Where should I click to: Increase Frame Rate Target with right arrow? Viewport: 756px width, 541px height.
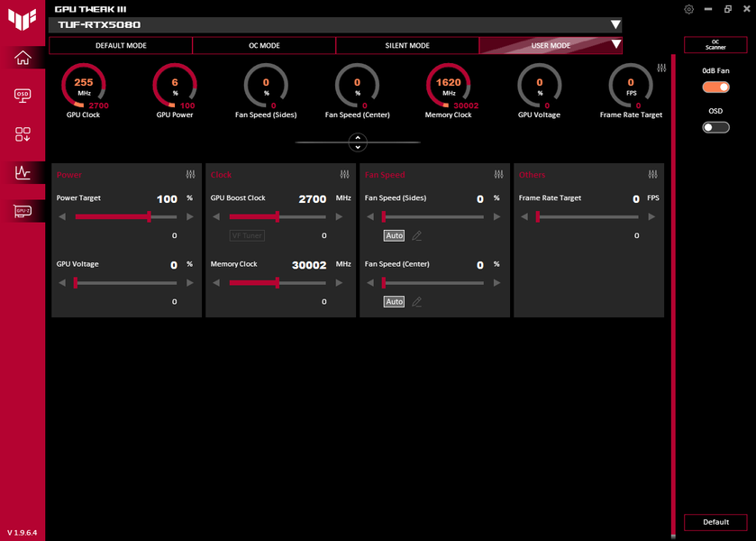651,216
